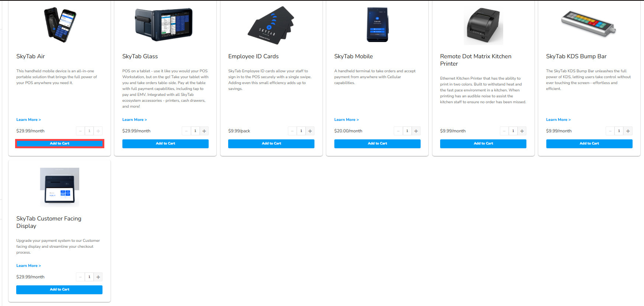Click plus icon for Employee ID Cards
The width and height of the screenshot is (644, 306).
[x=310, y=131]
